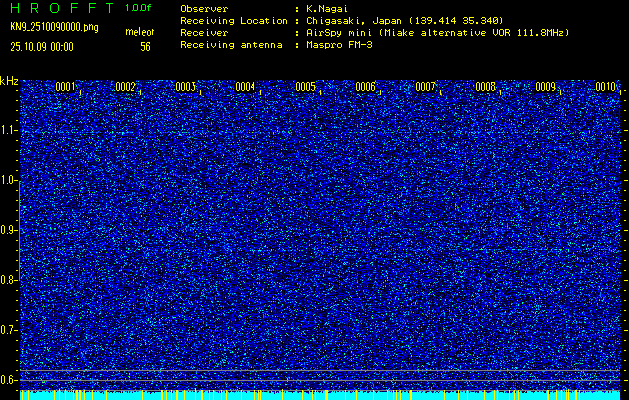Click the 0.8 frequency axis label
The height and width of the screenshot is (400, 629).
point(9,279)
